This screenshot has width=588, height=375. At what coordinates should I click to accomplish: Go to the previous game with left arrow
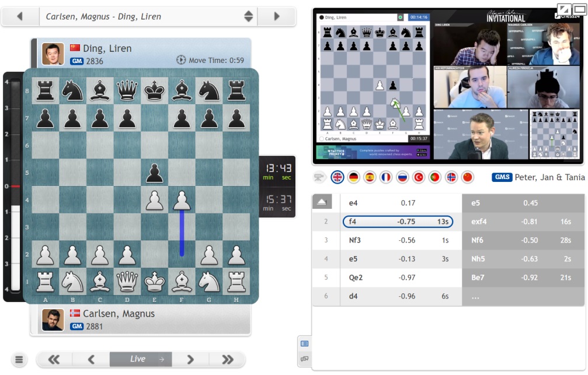(20, 16)
